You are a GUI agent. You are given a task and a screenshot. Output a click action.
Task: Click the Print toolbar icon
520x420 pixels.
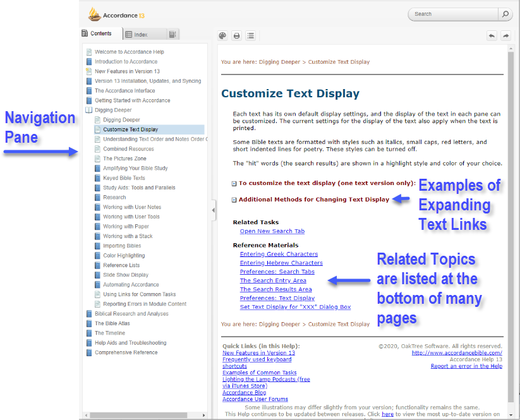[236, 36]
